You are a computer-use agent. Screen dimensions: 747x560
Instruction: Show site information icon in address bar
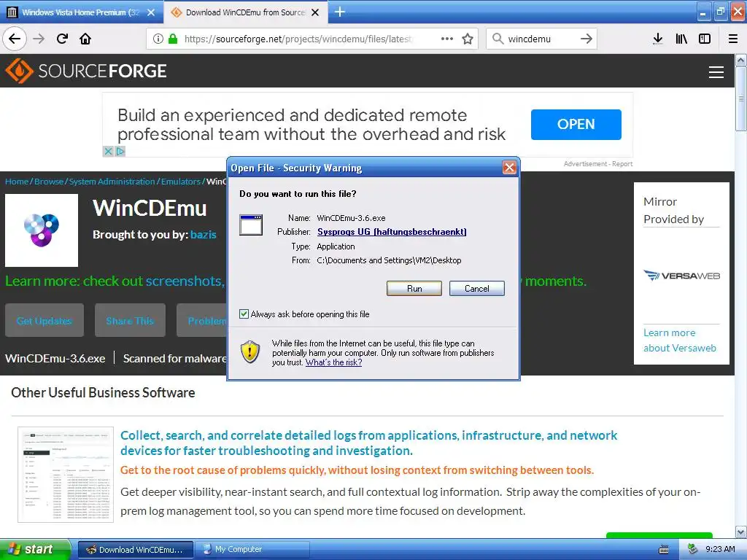click(158, 39)
